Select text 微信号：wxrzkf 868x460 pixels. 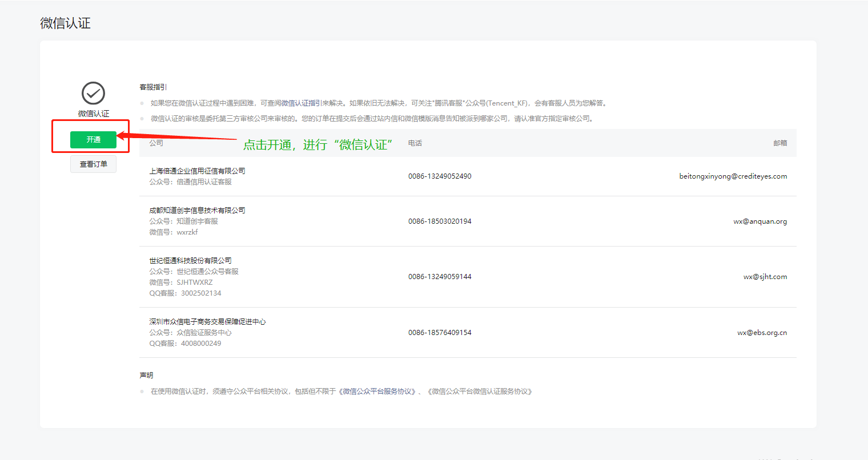pyautogui.click(x=174, y=232)
